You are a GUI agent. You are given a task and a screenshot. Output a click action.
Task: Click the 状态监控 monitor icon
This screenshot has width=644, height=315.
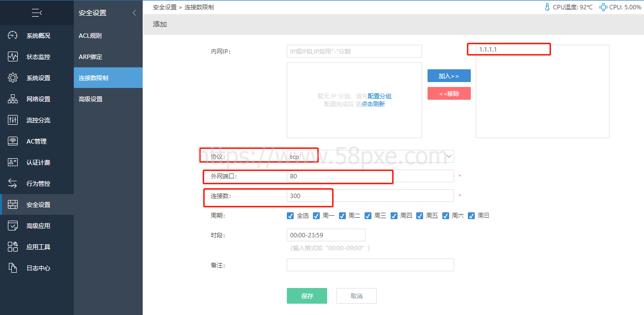(x=13, y=57)
